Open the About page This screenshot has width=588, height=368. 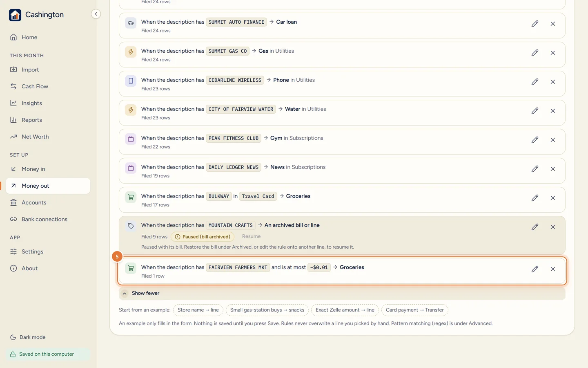point(48,268)
